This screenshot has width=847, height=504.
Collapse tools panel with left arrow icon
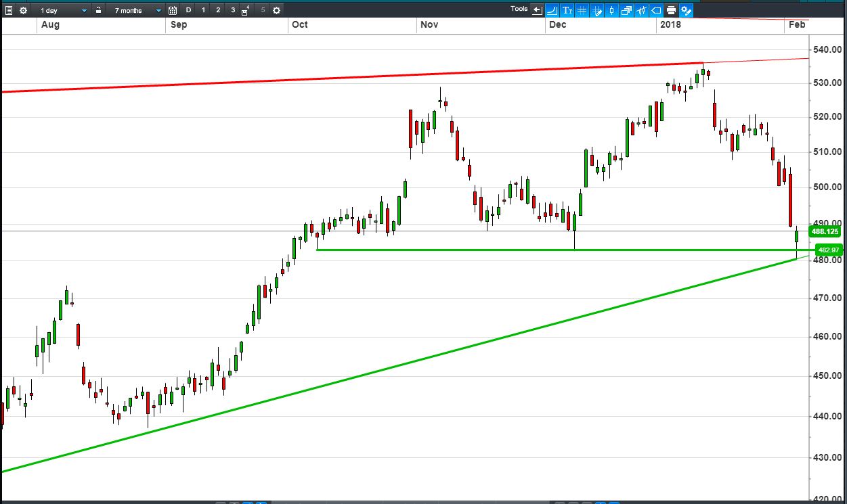[x=538, y=10]
